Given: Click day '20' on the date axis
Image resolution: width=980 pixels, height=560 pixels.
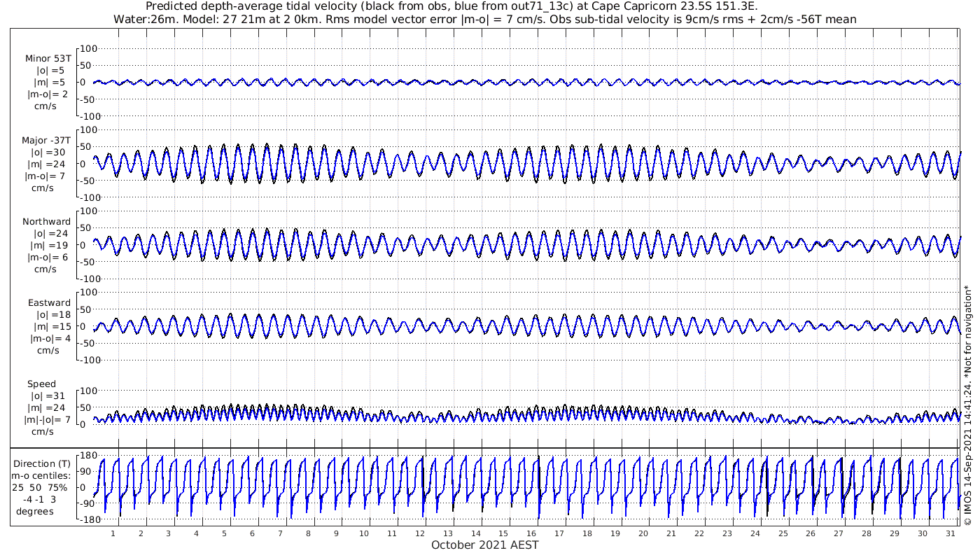Looking at the screenshot, I should click(643, 533).
